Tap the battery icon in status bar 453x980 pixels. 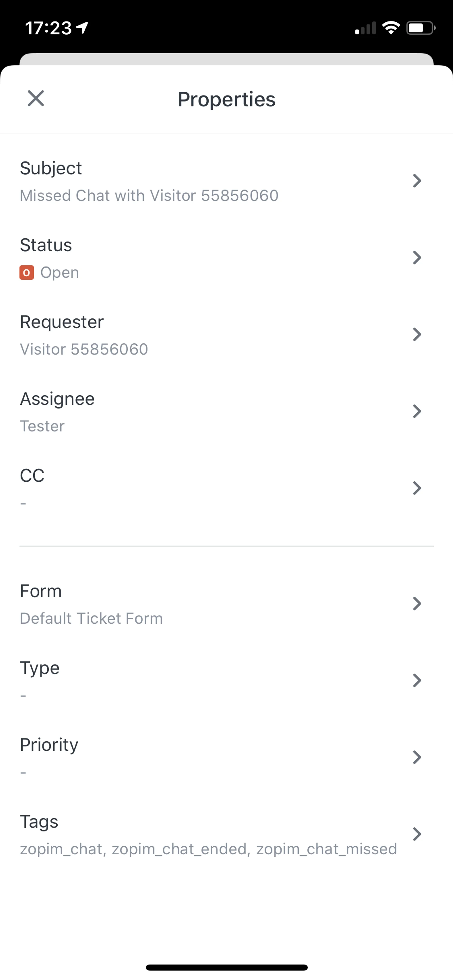pos(420,28)
